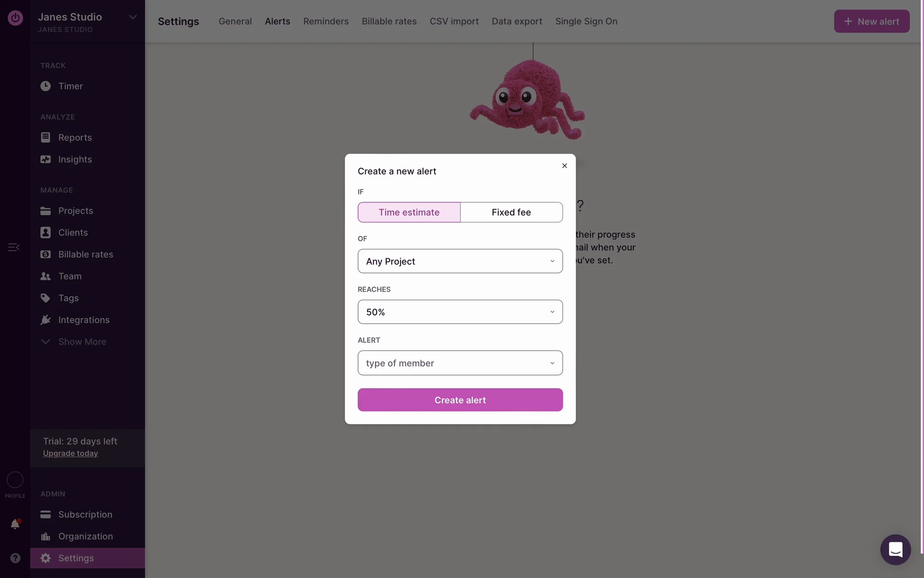Open the Data export tab

(x=517, y=21)
